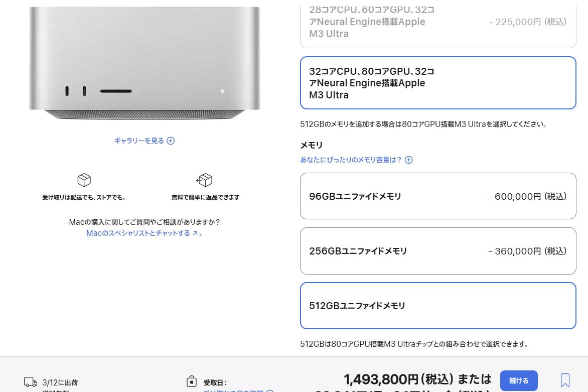This screenshot has height=392, width=588.
Task: Open the ギャラリーを見る link
Action: pos(139,141)
